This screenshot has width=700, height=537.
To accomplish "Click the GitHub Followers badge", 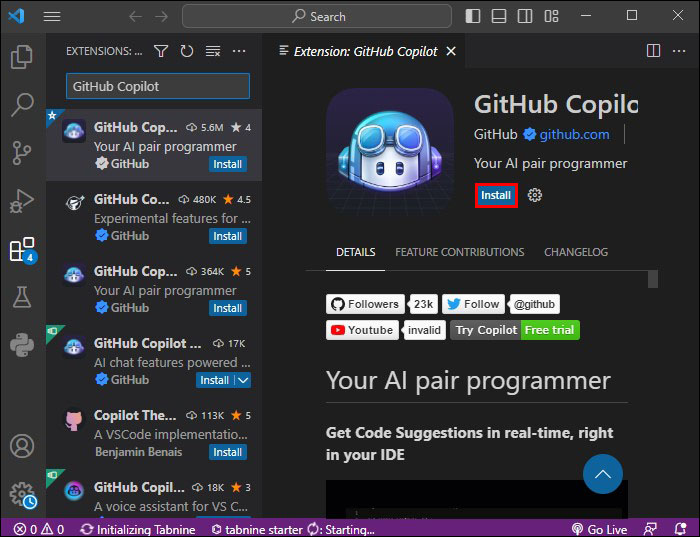I will click(365, 304).
